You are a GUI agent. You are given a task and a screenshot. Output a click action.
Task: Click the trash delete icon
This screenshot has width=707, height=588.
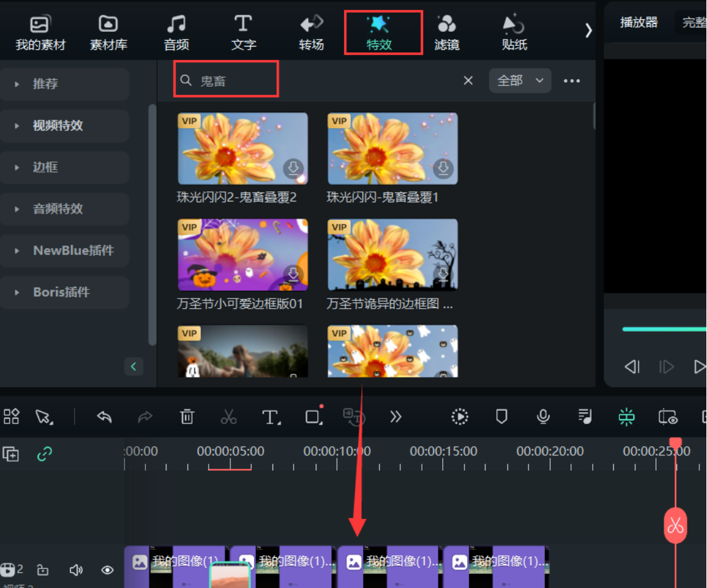point(187,417)
